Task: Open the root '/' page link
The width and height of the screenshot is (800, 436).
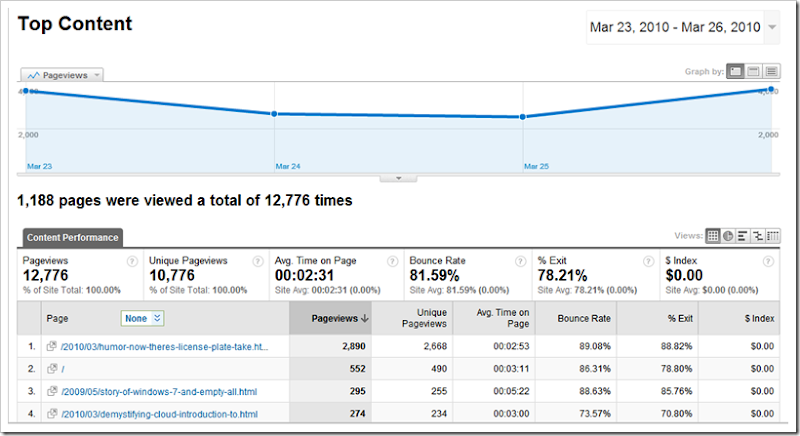Action: point(63,369)
